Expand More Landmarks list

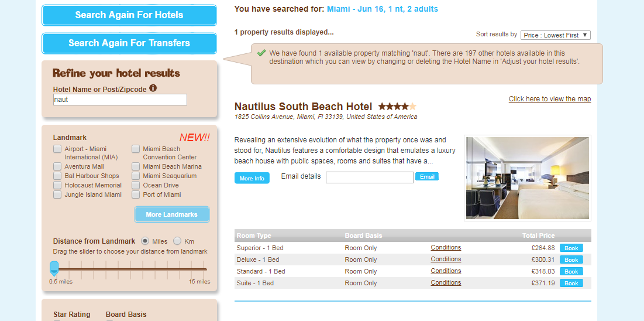172,214
